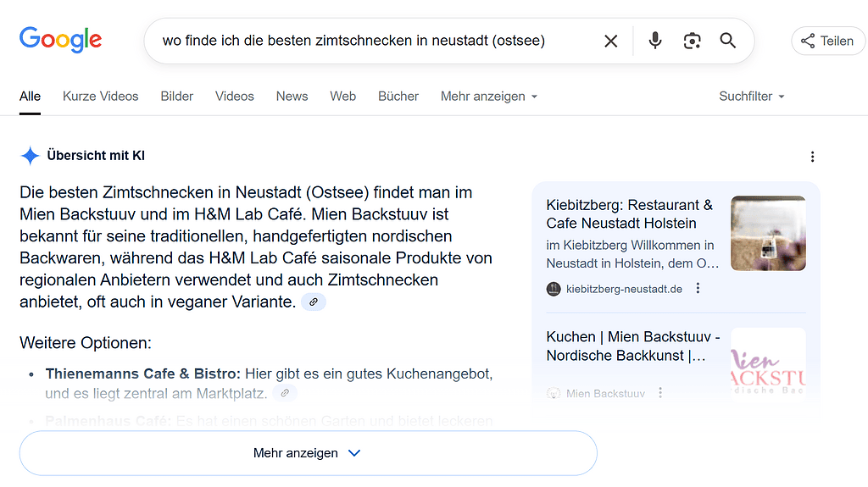868x487 pixels.
Task: Clear the search query with X icon
Action: (x=610, y=41)
